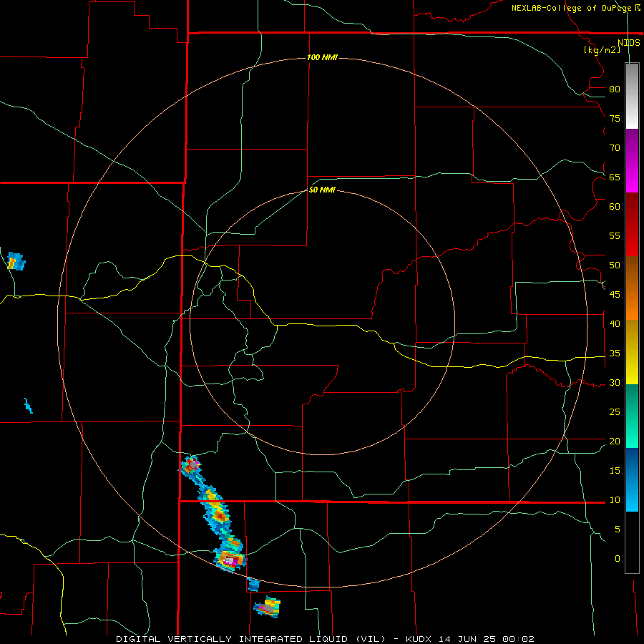Click the scale value 50
This screenshot has height=644, width=644.
pos(615,265)
